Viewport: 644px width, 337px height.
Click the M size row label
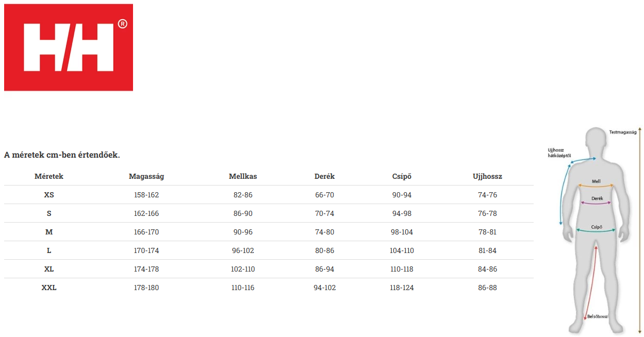click(49, 232)
